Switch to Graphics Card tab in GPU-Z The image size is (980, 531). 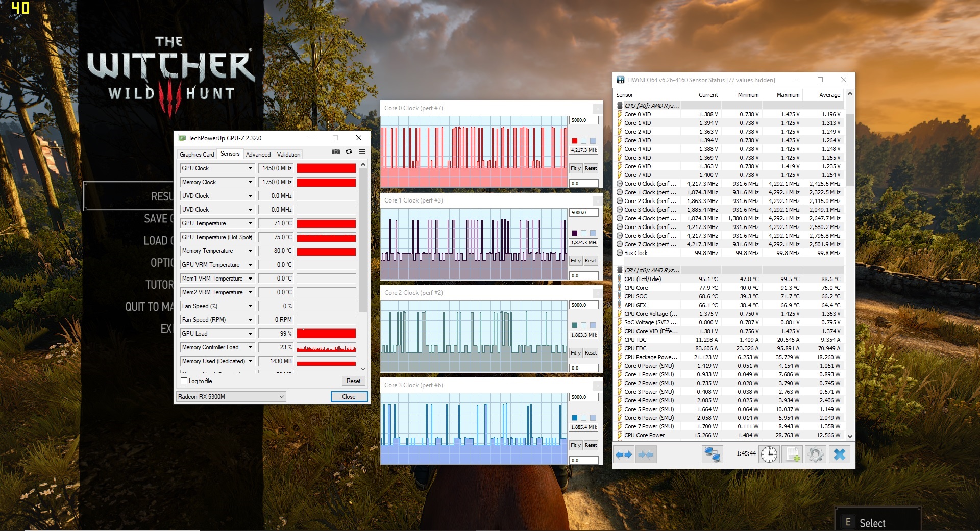tap(197, 155)
